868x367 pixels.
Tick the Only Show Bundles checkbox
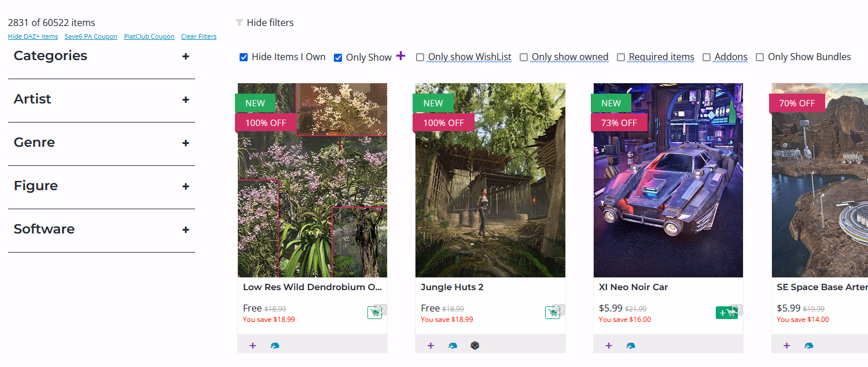click(760, 57)
